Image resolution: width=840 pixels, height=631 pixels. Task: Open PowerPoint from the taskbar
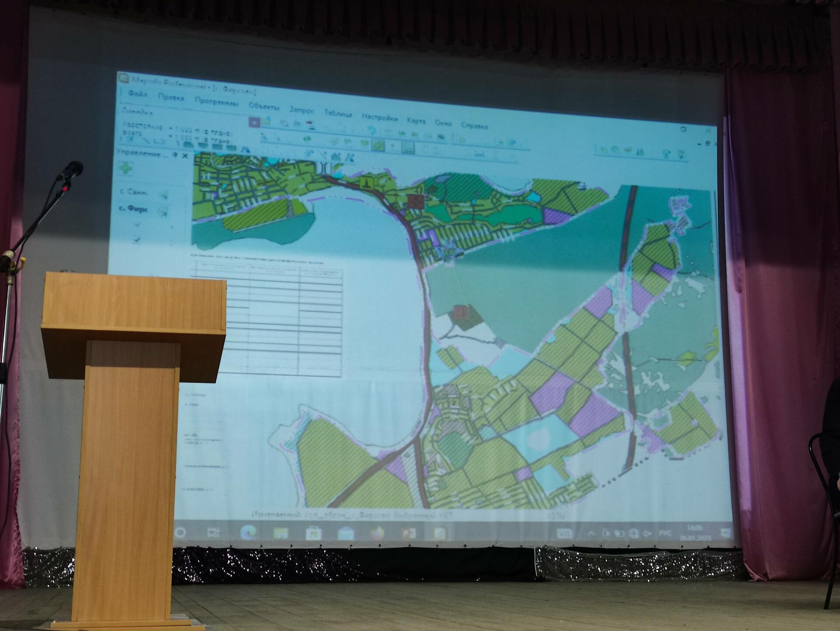coord(408,533)
